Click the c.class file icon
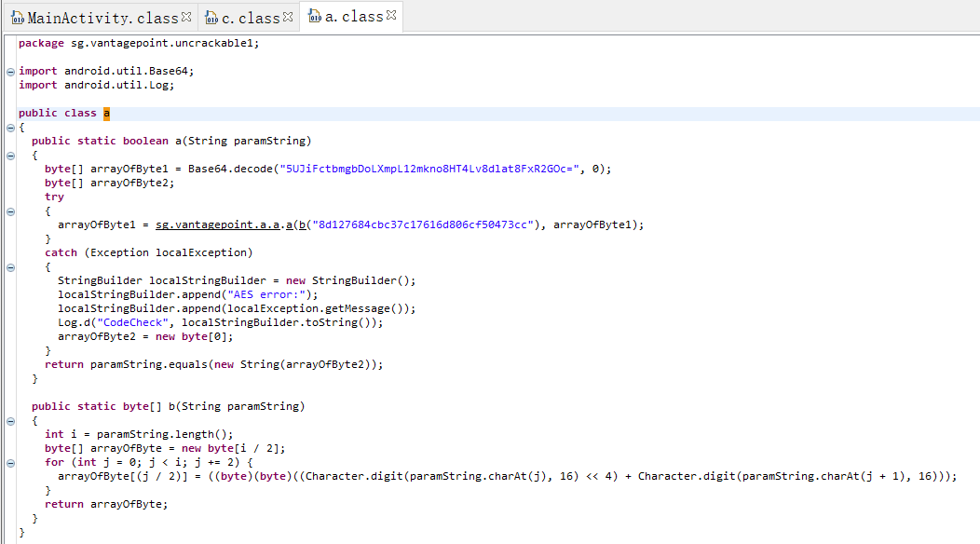The width and height of the screenshot is (980, 544). point(211,18)
